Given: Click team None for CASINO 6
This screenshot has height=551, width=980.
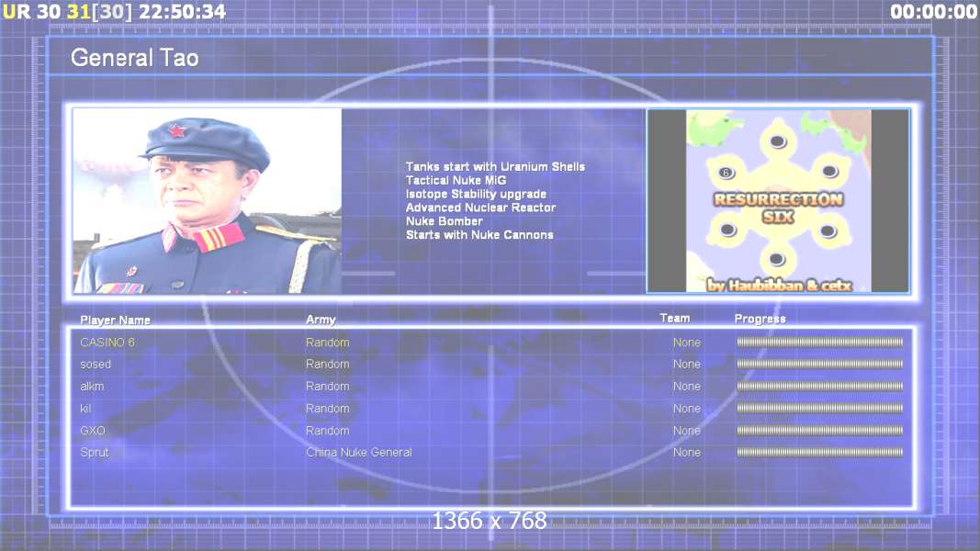Looking at the screenshot, I should coord(687,343).
